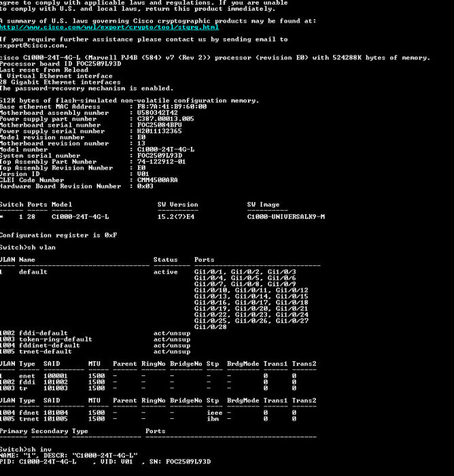Screen dimensions: 454x476
Task: Click the 'ibm' Stp value
Action: click(213, 419)
